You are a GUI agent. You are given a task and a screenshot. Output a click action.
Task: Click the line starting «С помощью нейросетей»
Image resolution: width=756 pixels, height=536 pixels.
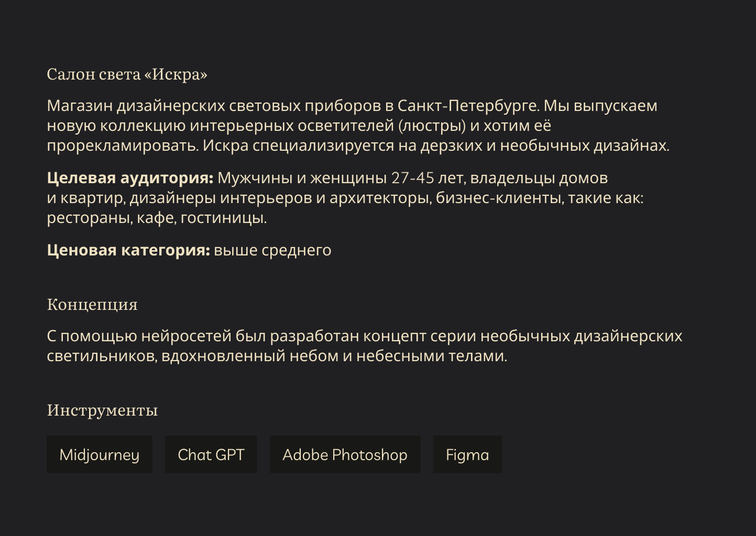click(364, 336)
